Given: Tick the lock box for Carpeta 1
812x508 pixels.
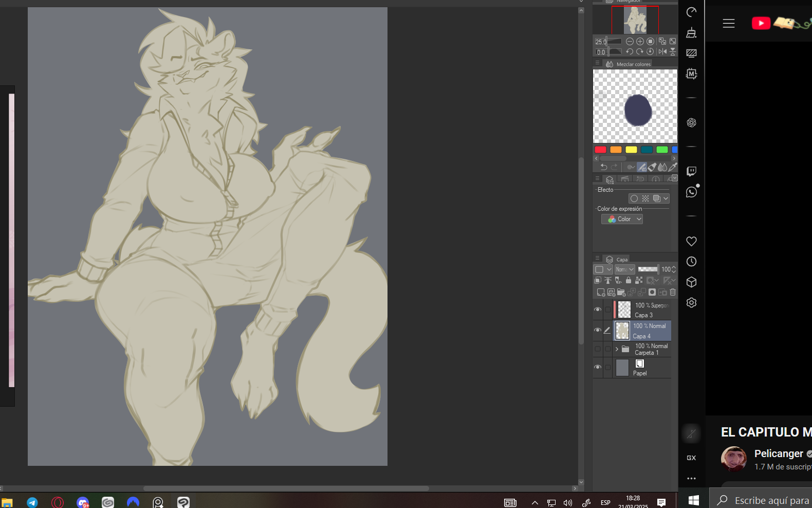Looking at the screenshot, I should tap(608, 349).
